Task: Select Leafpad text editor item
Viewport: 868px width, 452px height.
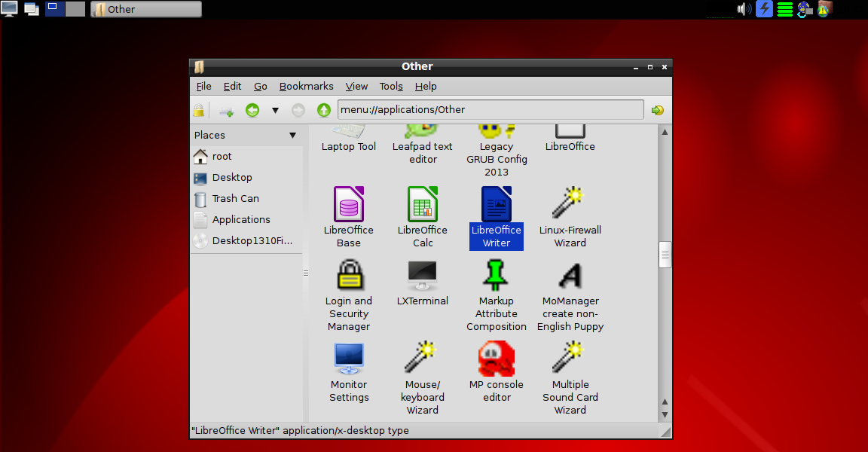Action: coord(423,146)
